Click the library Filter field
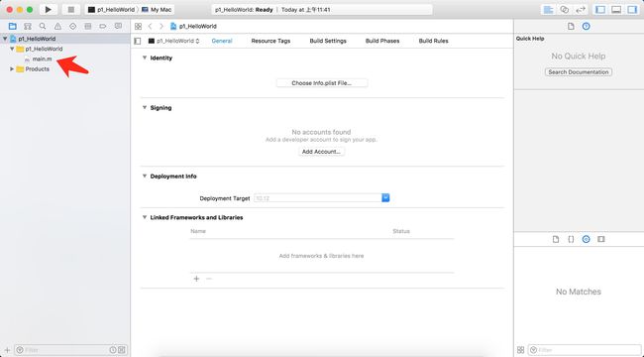Image resolution: width=644 pixels, height=357 pixels. pos(584,350)
